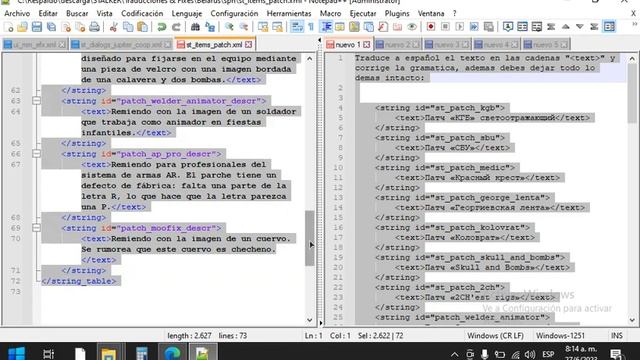The height and width of the screenshot is (360, 640).
Task: Run macro multiple times with the double-arrow icon
Action: coord(474,27)
